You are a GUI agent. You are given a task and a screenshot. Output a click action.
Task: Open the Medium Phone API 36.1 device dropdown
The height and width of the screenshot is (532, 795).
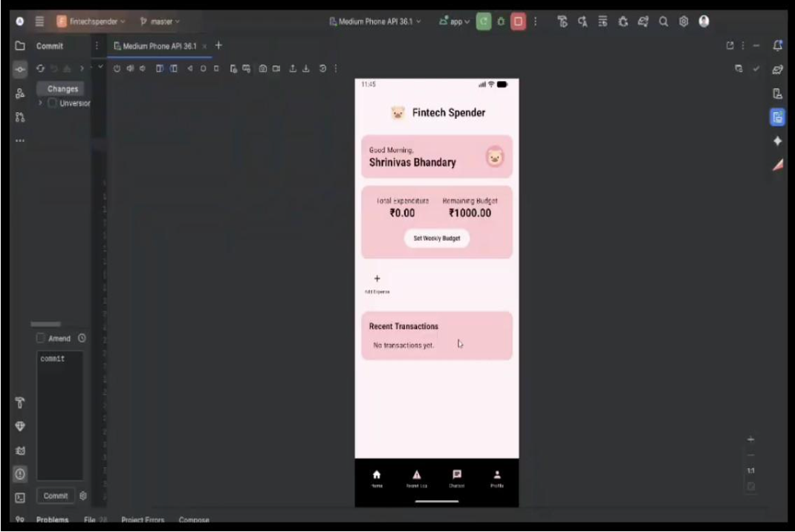click(x=374, y=22)
